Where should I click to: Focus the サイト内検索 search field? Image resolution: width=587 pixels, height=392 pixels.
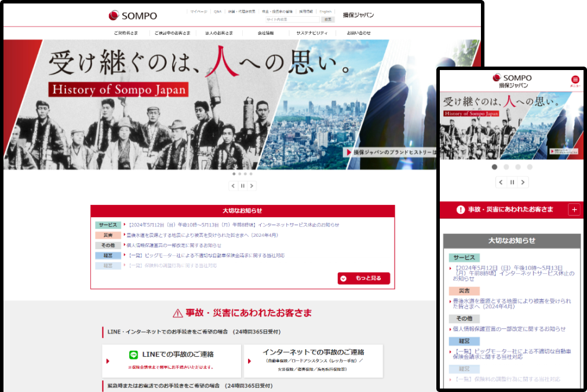[x=293, y=20]
